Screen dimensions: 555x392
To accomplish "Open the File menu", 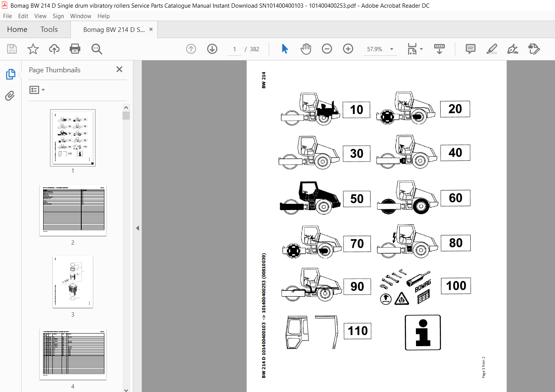I will (x=7, y=16).
